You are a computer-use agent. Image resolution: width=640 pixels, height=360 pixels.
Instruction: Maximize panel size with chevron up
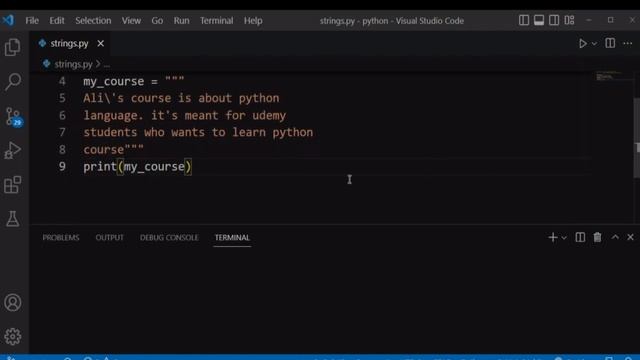(x=615, y=238)
